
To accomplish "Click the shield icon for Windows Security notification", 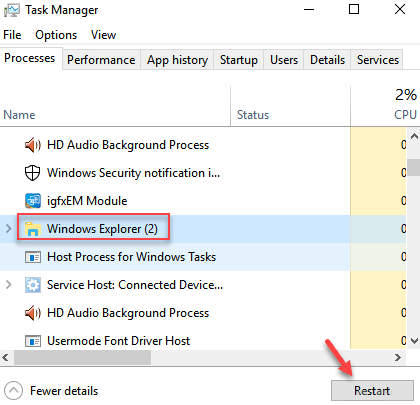I will [33, 173].
